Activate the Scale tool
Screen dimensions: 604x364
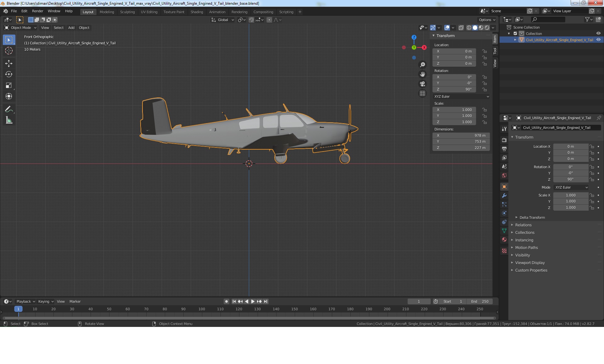point(9,85)
